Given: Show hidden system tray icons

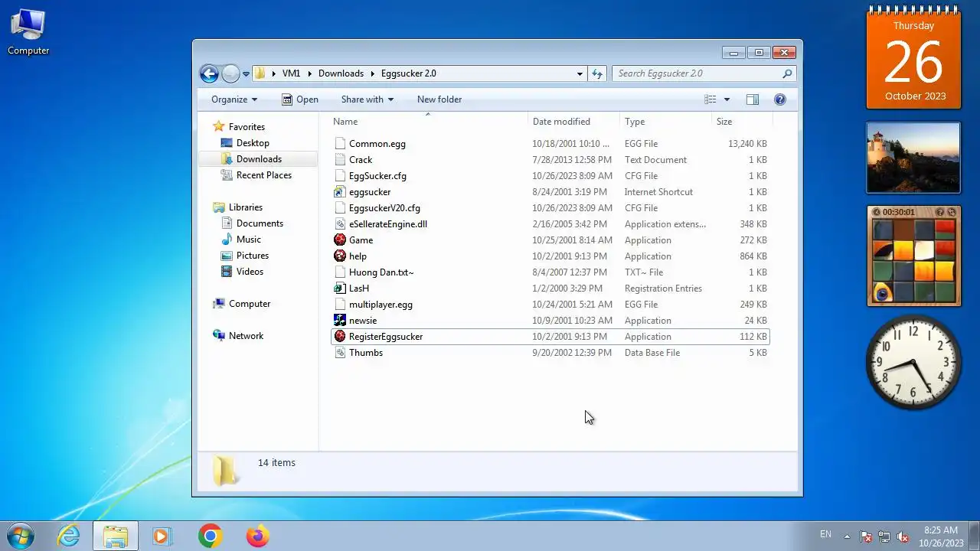Looking at the screenshot, I should click(x=847, y=536).
